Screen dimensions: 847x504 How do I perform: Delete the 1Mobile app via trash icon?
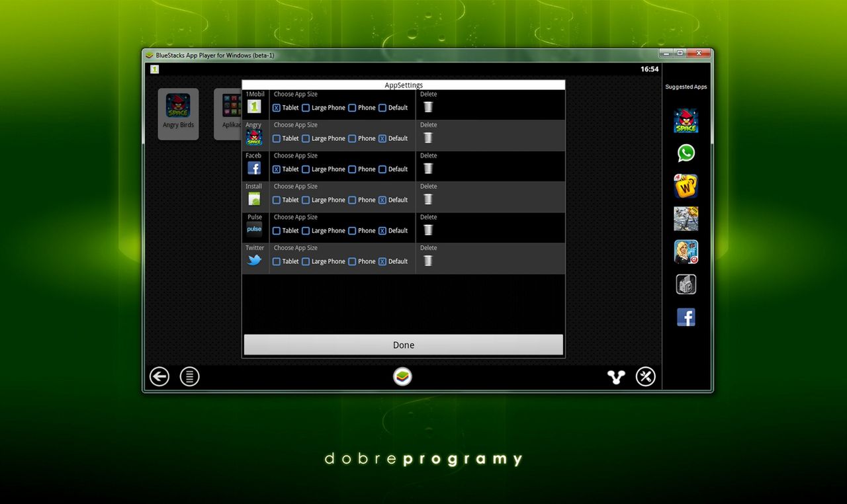coord(428,107)
